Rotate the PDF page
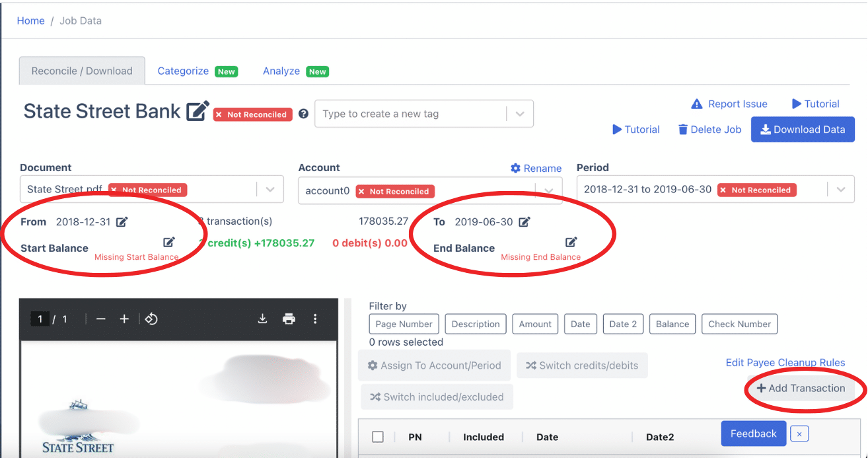868x458 pixels. coord(151,319)
